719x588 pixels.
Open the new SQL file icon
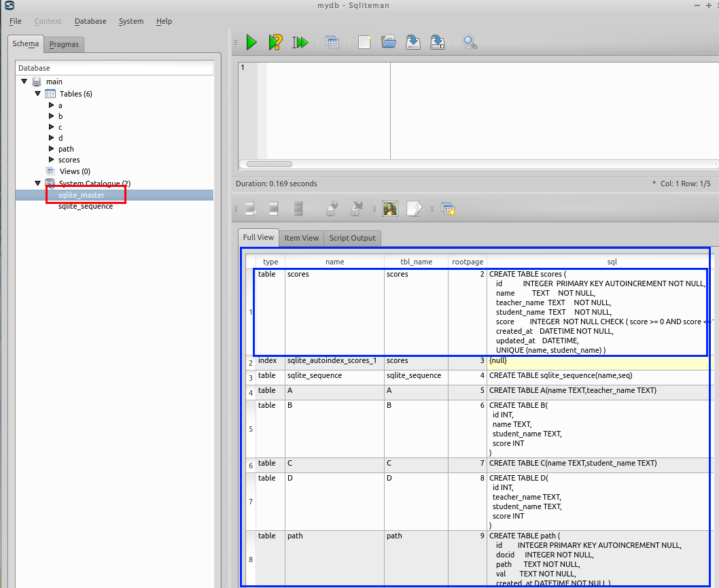tap(364, 42)
